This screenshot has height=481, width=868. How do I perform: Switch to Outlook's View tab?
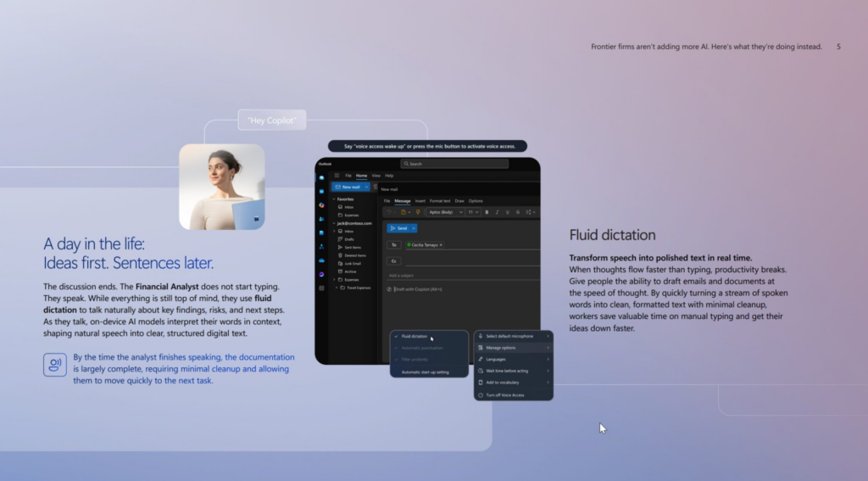coord(376,176)
